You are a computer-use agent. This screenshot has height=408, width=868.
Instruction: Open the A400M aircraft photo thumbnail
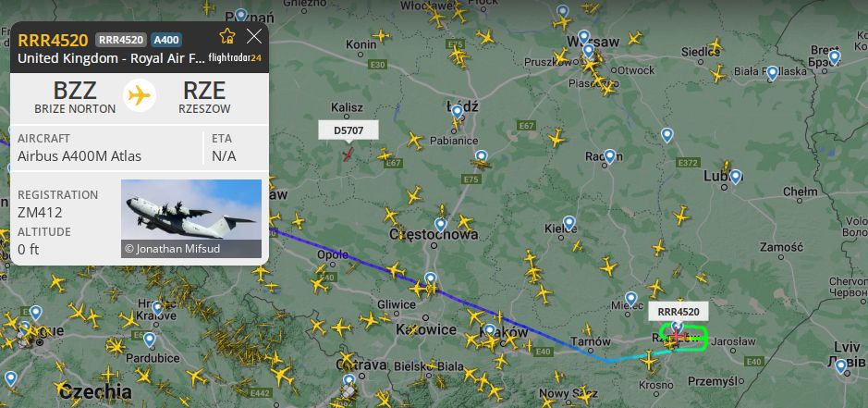[191, 218]
